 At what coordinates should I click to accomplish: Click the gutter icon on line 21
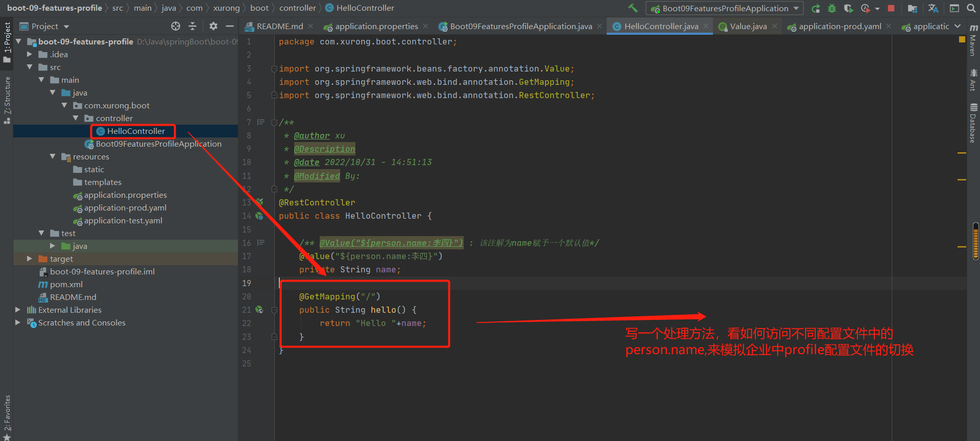point(259,310)
